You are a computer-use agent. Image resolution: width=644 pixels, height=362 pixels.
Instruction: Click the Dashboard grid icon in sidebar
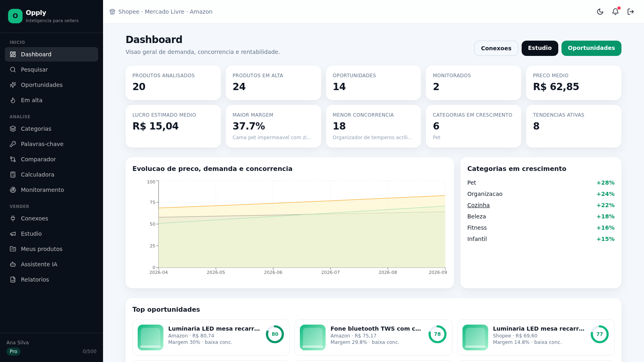point(13,54)
